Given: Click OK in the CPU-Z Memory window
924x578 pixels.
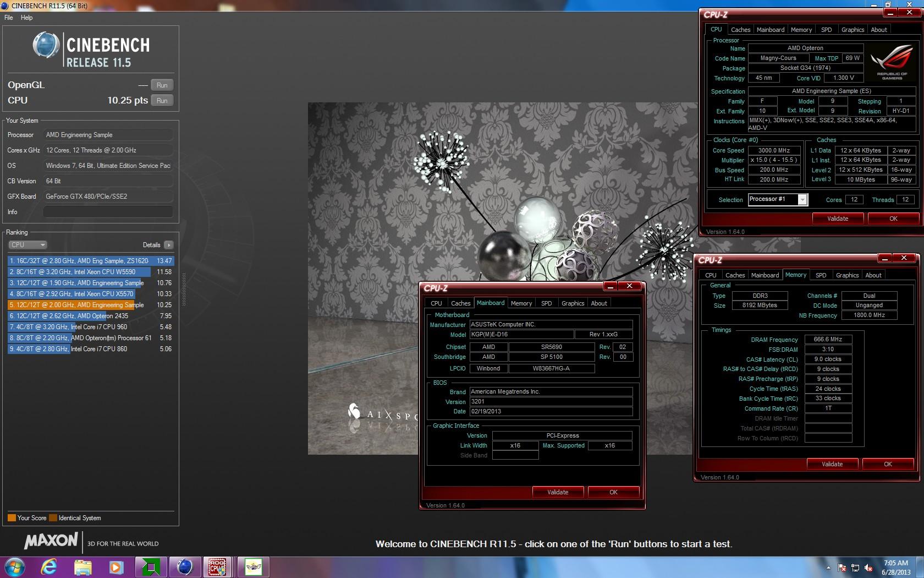Looking at the screenshot, I should pos(888,464).
